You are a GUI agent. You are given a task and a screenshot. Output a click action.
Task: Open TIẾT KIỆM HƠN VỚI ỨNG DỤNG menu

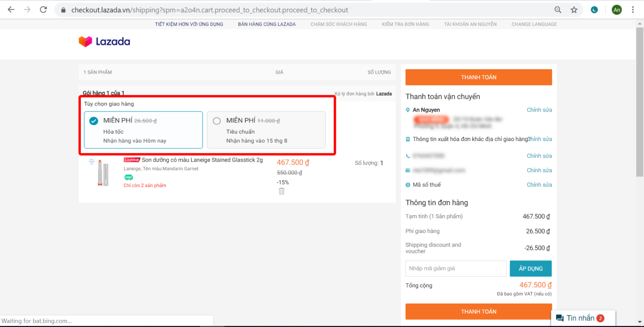[x=189, y=24]
